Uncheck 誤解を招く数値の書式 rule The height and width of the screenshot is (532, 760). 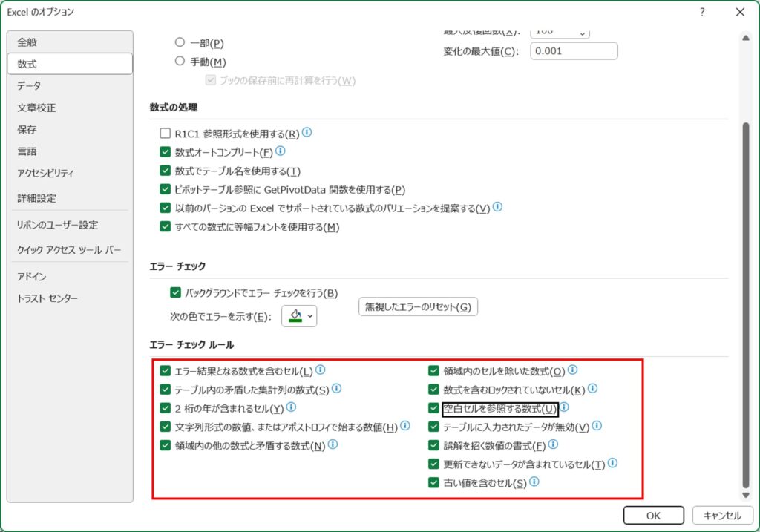[433, 445]
